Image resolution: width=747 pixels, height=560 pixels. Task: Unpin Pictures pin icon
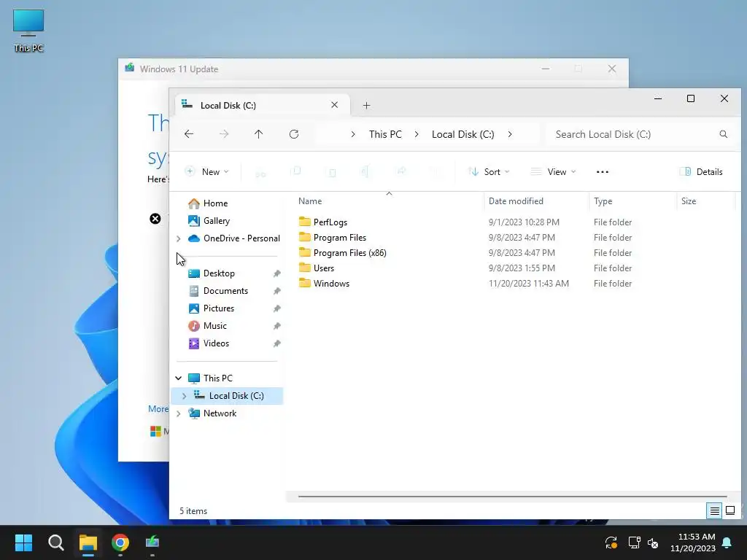276,308
